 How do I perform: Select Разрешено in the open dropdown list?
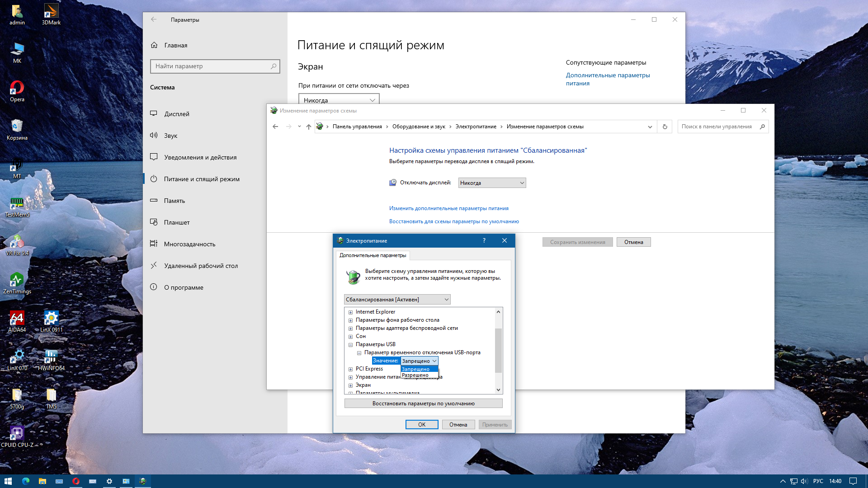click(x=415, y=375)
